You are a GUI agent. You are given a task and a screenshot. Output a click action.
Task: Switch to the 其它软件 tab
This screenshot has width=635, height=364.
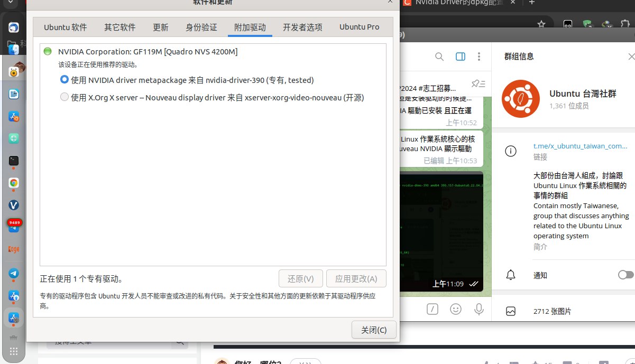119,27
